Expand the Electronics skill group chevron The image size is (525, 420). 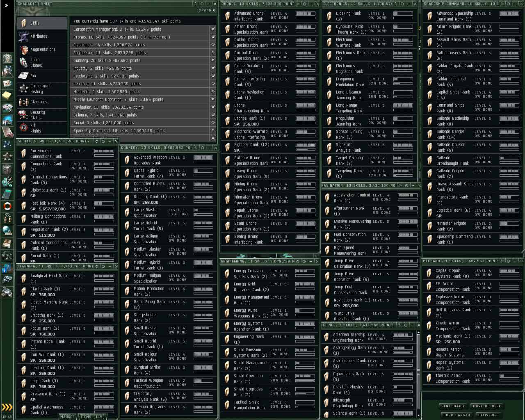click(213, 45)
